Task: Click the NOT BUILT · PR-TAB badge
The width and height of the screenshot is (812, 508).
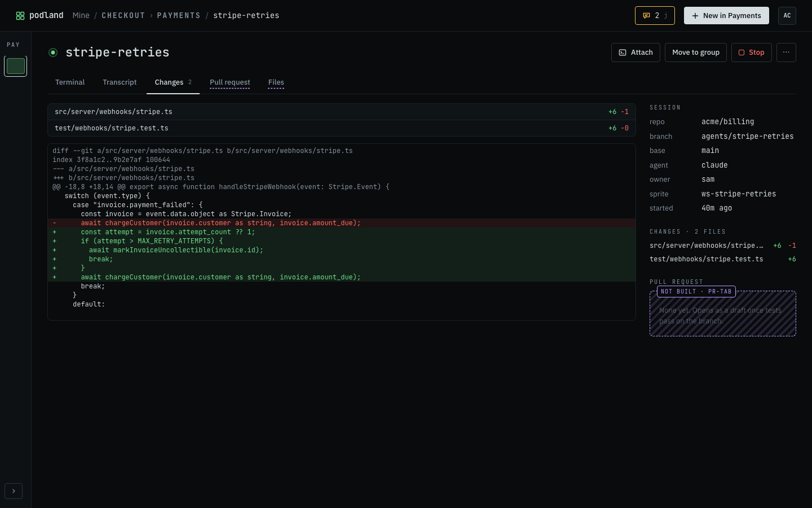Action: 696,291
